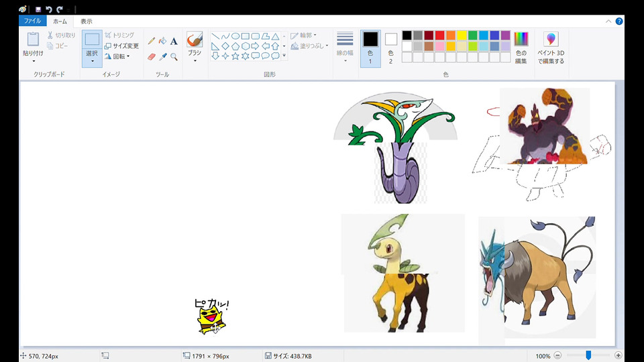Click the サイズ変更 resize button

[121, 46]
